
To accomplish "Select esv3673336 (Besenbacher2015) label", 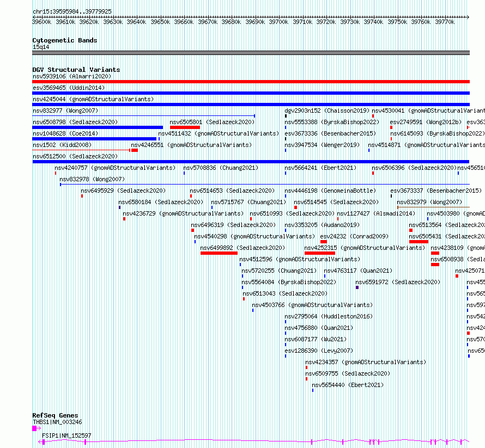I will coord(330,133).
